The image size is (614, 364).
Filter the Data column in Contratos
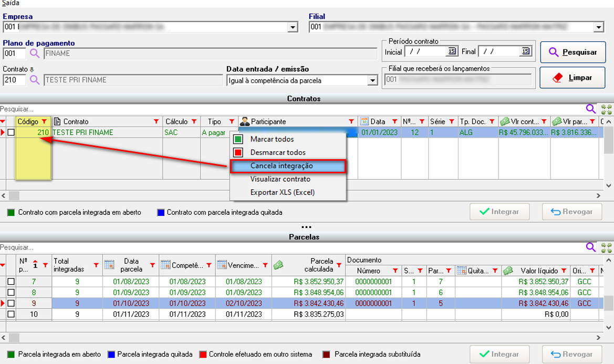click(395, 121)
